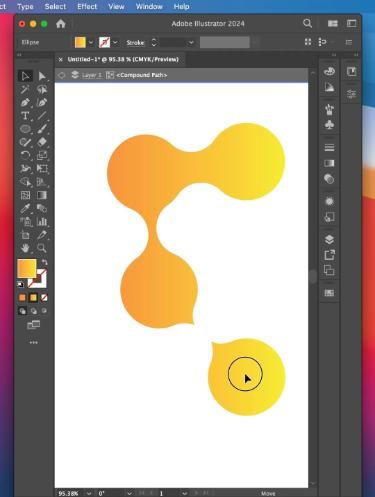This screenshot has height=497, width=375.
Task: Set the paint to None in toolbar
Action: point(44,298)
